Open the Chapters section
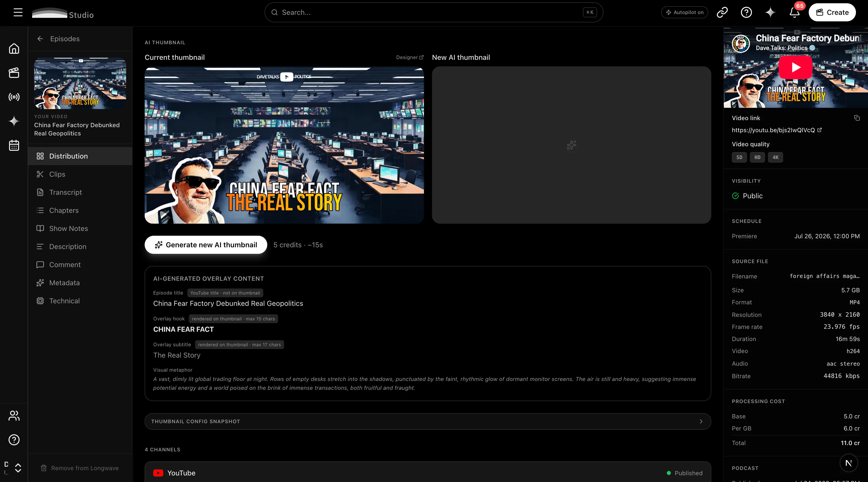Screen dimensions: 868x482 coord(80,210)
